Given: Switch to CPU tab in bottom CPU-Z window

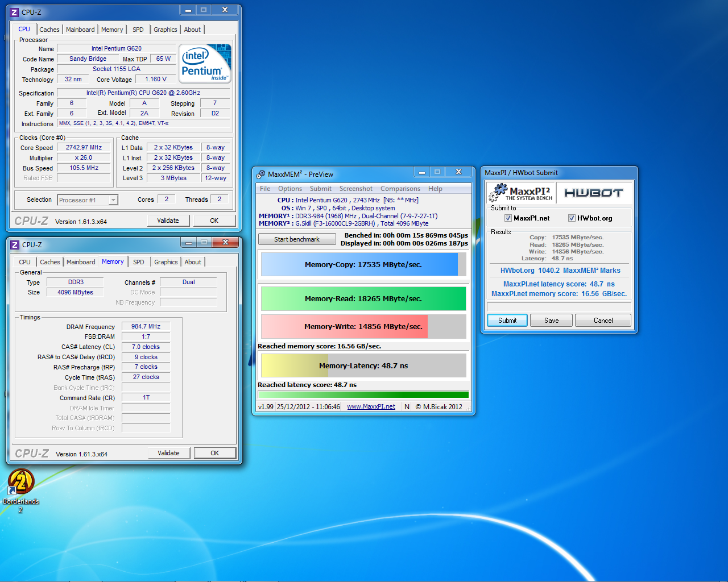Looking at the screenshot, I should click(x=24, y=262).
